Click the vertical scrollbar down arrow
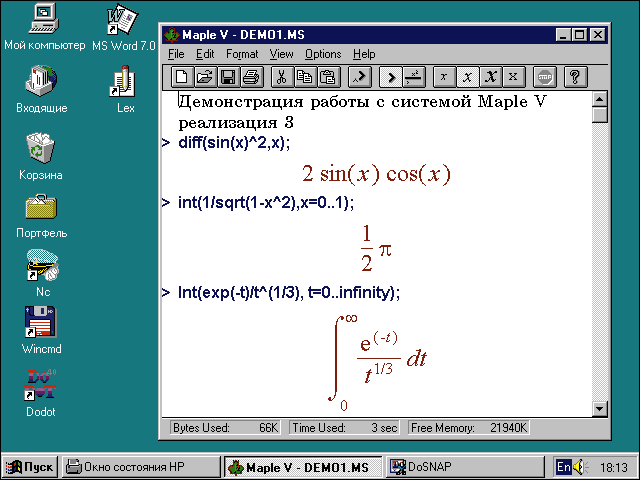Image resolution: width=640 pixels, height=480 pixels. (599, 408)
